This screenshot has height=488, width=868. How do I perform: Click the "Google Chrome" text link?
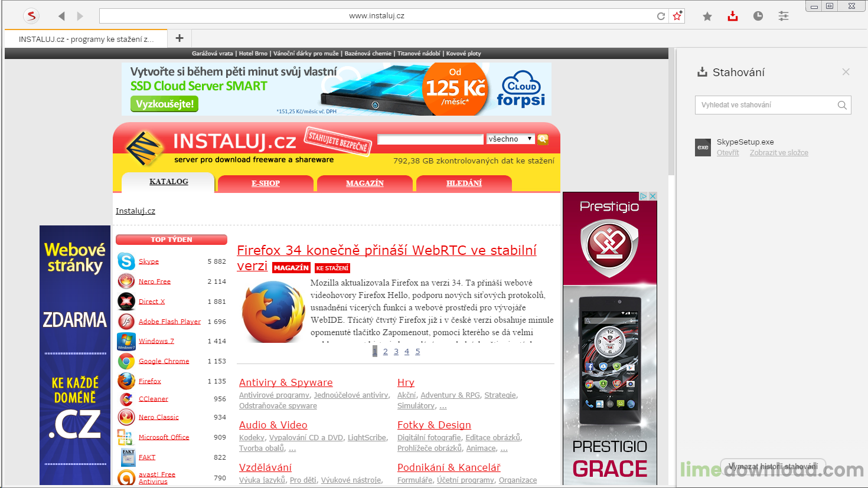pos(164,361)
